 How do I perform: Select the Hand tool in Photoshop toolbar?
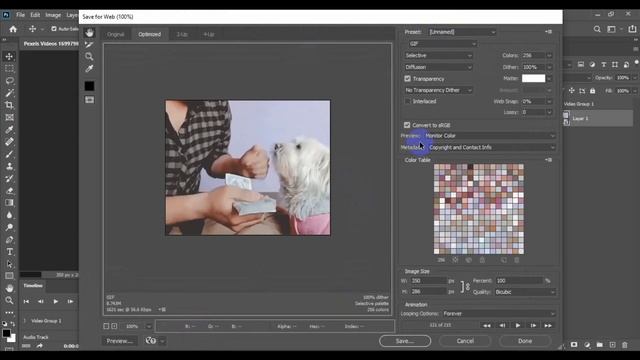tap(9, 288)
